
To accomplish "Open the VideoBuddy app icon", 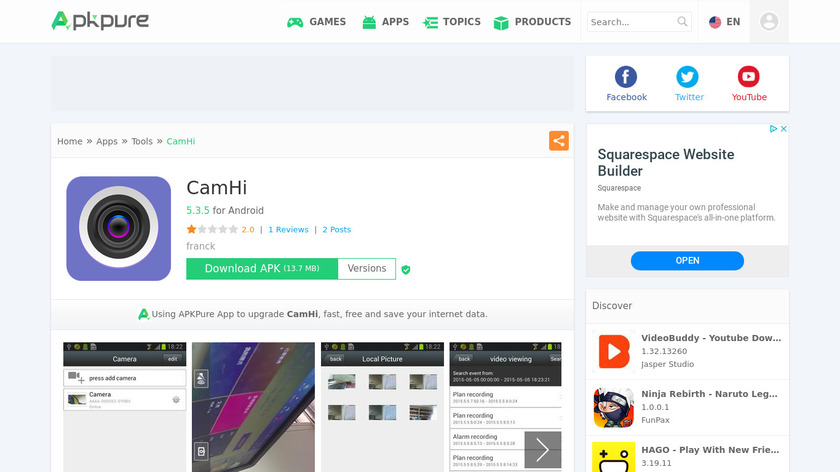I will tap(614, 351).
